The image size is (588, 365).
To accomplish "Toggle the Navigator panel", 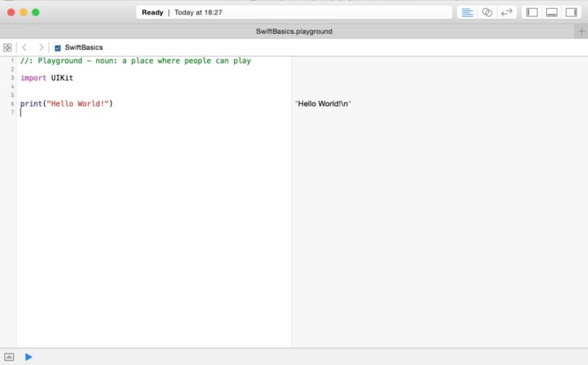I will click(x=531, y=13).
